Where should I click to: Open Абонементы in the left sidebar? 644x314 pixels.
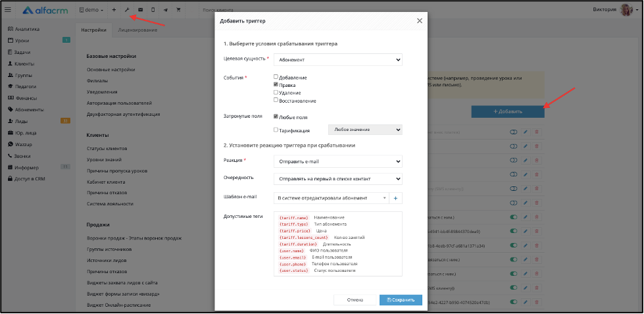(x=30, y=110)
